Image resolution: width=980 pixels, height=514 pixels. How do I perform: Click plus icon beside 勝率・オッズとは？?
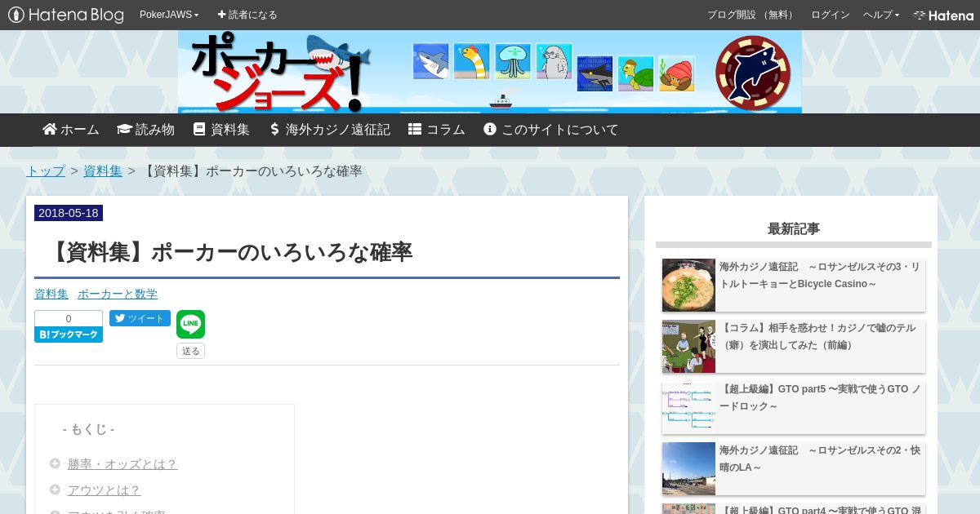coord(55,463)
